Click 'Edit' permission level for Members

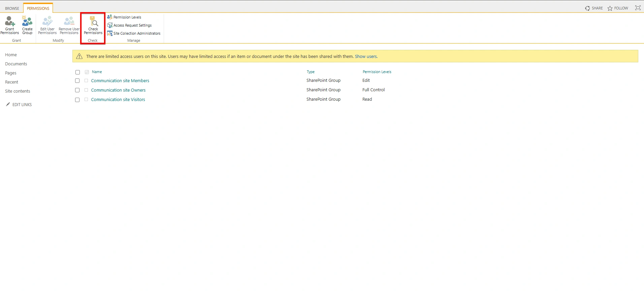pyautogui.click(x=366, y=80)
